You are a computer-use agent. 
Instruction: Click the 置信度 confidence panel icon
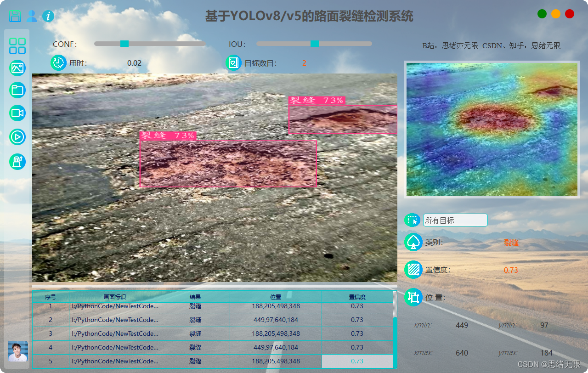413,270
